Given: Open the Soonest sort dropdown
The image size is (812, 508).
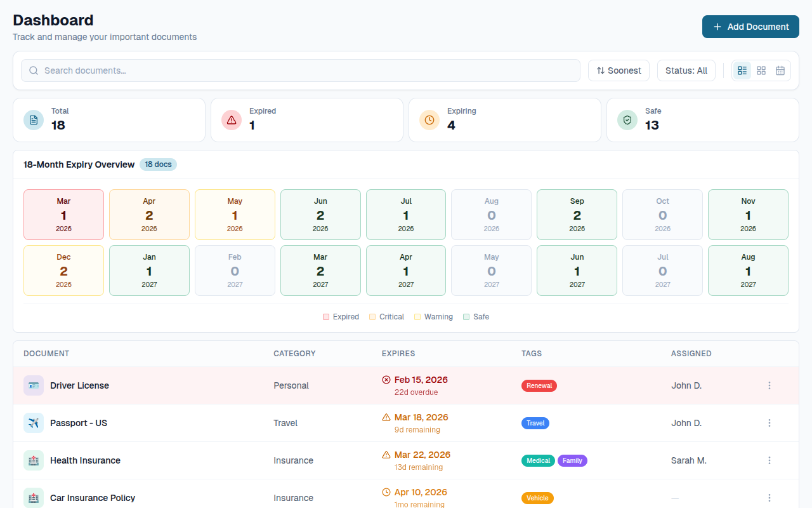Looking at the screenshot, I should click(619, 70).
